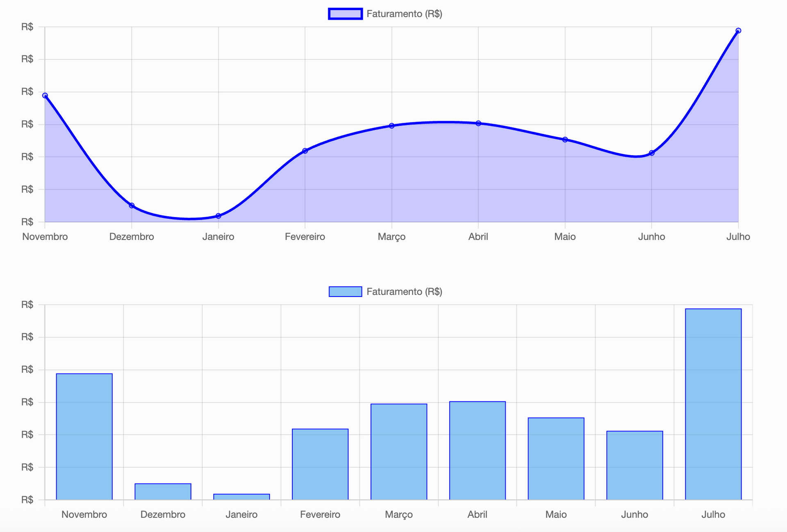787x532 pixels.
Task: Click the Junho bar in bar chart
Action: 635,465
